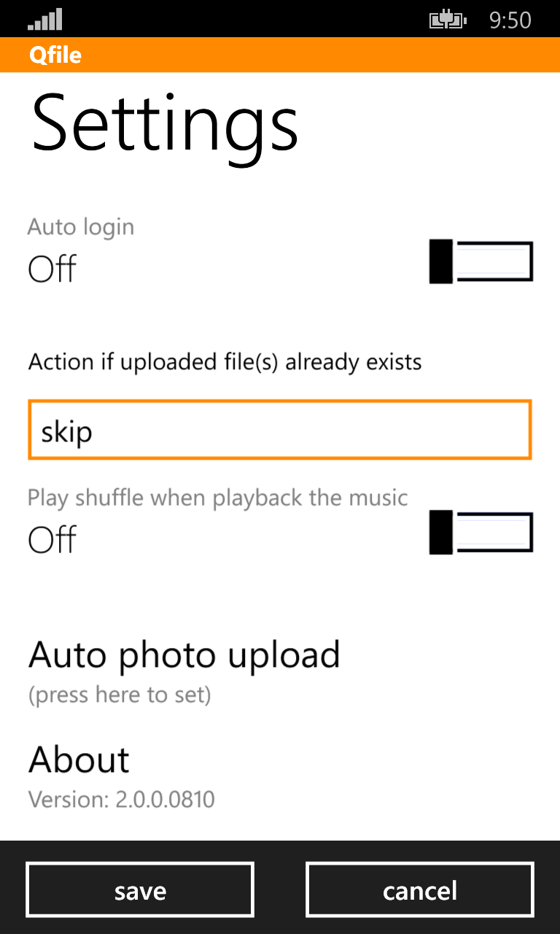
Task: Open the duplicate file action selector
Action: click(280, 430)
